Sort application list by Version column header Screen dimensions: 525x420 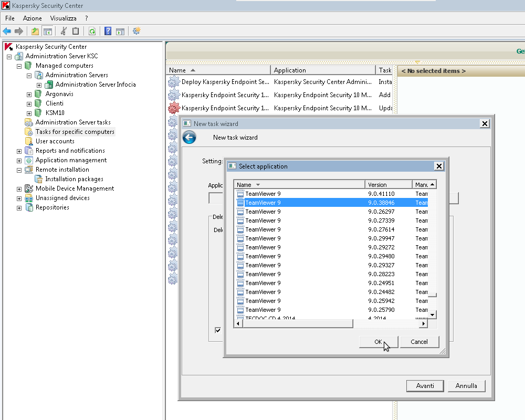tap(388, 185)
